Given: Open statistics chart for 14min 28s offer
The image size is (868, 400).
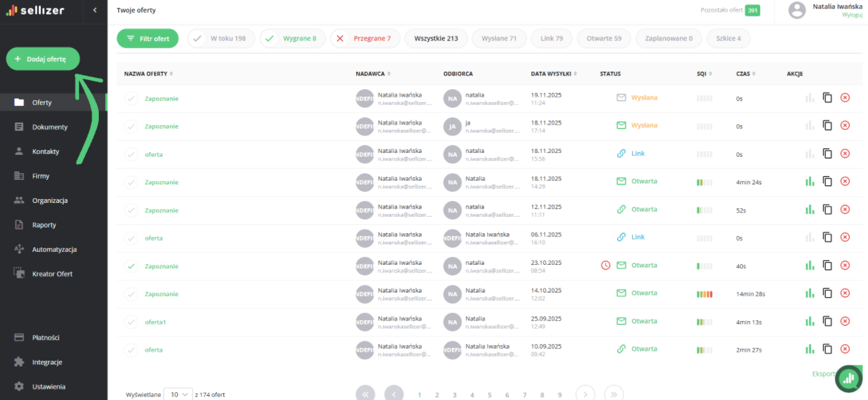Looking at the screenshot, I should click(x=809, y=293).
